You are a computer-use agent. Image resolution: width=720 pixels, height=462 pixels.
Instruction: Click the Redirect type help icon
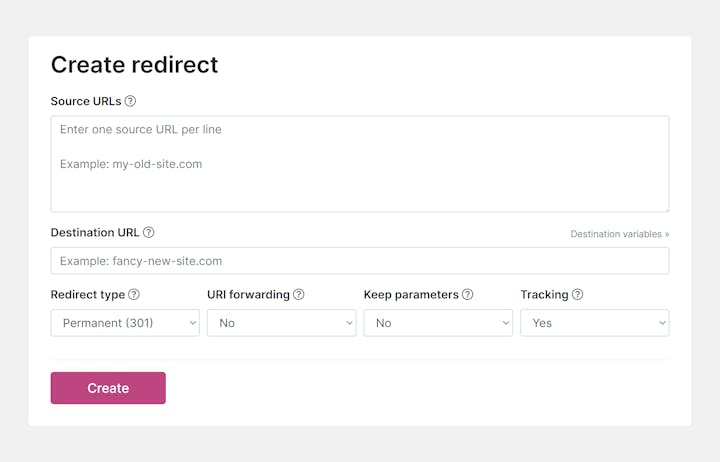[x=134, y=295]
